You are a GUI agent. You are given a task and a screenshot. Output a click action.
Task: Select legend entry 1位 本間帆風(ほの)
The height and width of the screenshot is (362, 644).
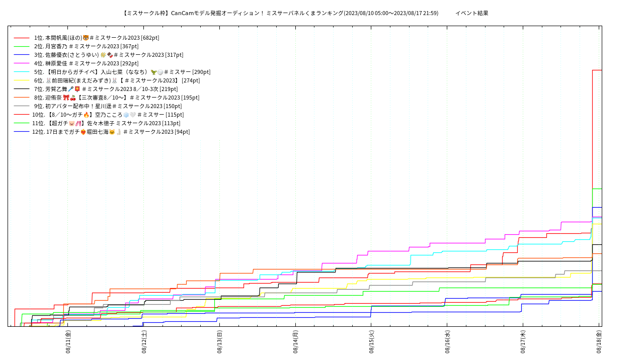(x=97, y=38)
